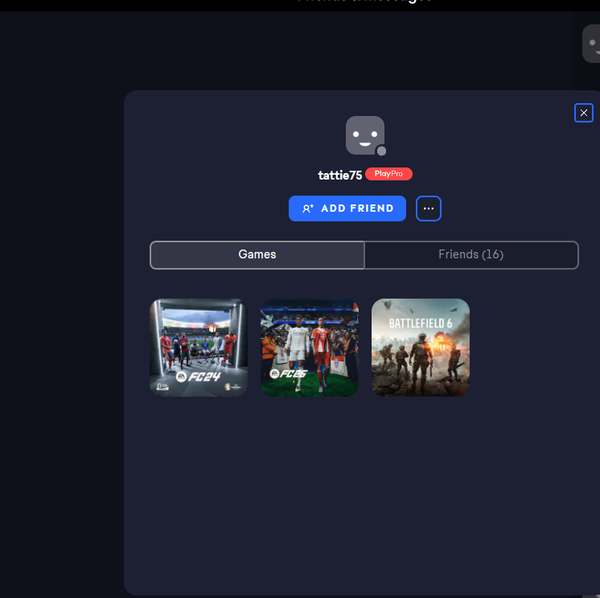
Task: Click the tattie75 username text
Action: [340, 175]
